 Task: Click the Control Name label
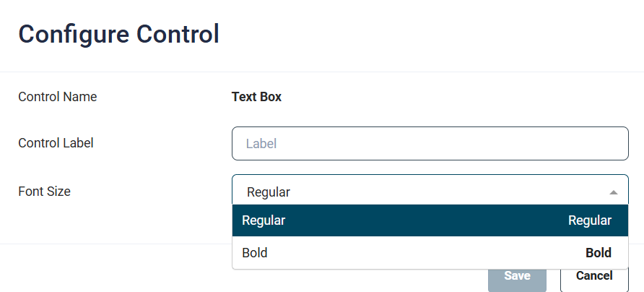click(57, 97)
